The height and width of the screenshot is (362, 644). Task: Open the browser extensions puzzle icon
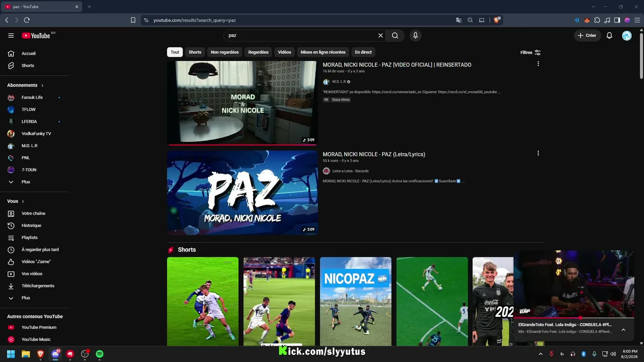click(x=597, y=20)
